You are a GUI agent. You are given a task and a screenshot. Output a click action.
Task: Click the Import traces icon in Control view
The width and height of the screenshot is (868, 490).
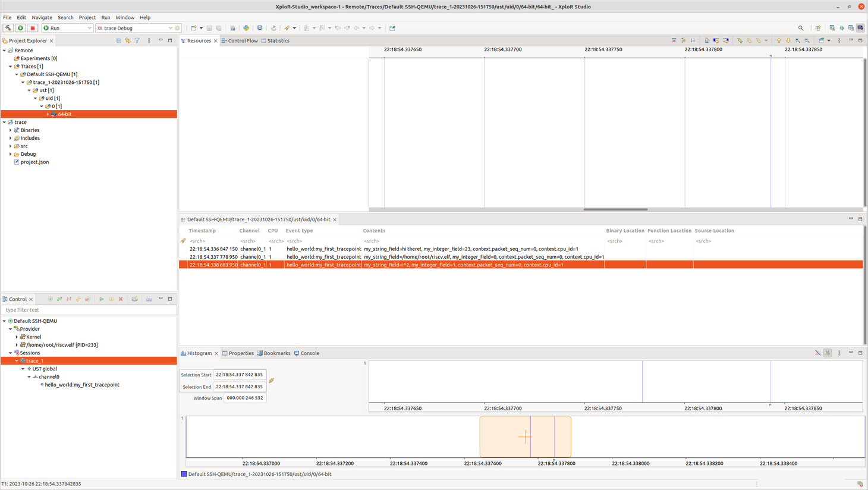[149, 299]
